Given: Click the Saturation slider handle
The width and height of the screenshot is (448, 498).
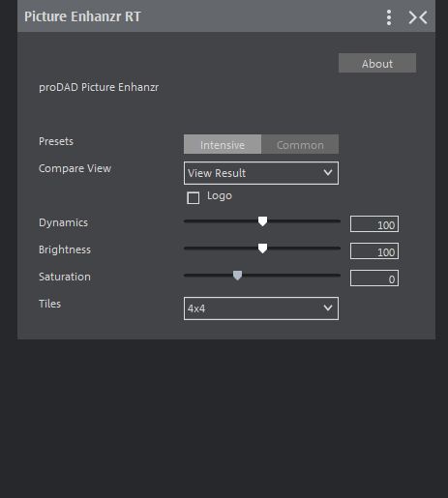Looking at the screenshot, I should (x=237, y=276).
